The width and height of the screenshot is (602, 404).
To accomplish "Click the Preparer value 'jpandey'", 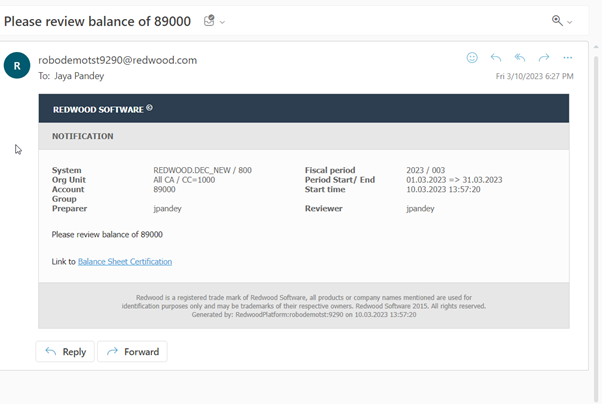I will click(167, 209).
